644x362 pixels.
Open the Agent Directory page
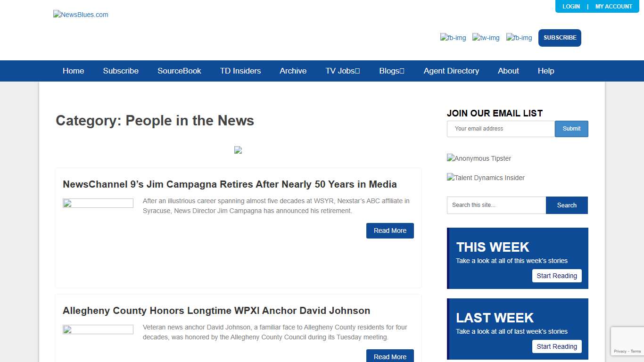point(451,71)
